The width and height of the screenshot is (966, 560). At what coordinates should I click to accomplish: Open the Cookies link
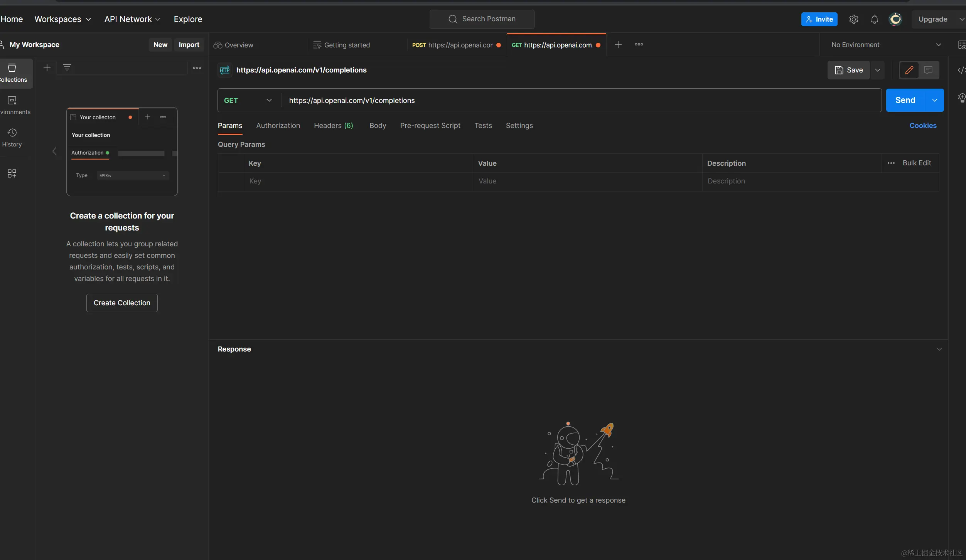click(x=923, y=126)
